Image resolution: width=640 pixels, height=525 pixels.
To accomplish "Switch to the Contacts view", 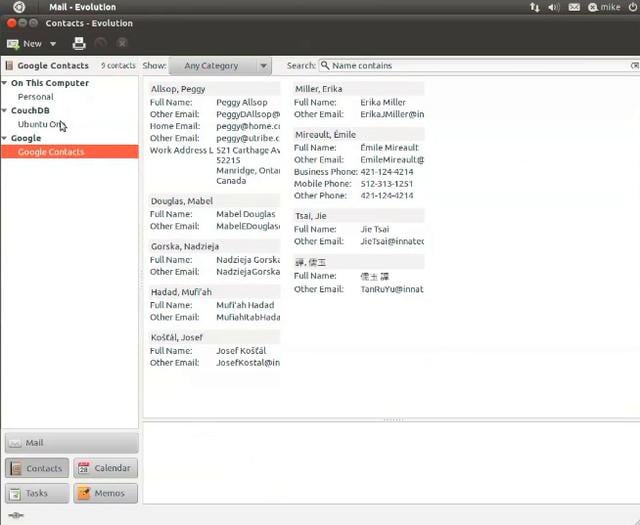I will 37,468.
